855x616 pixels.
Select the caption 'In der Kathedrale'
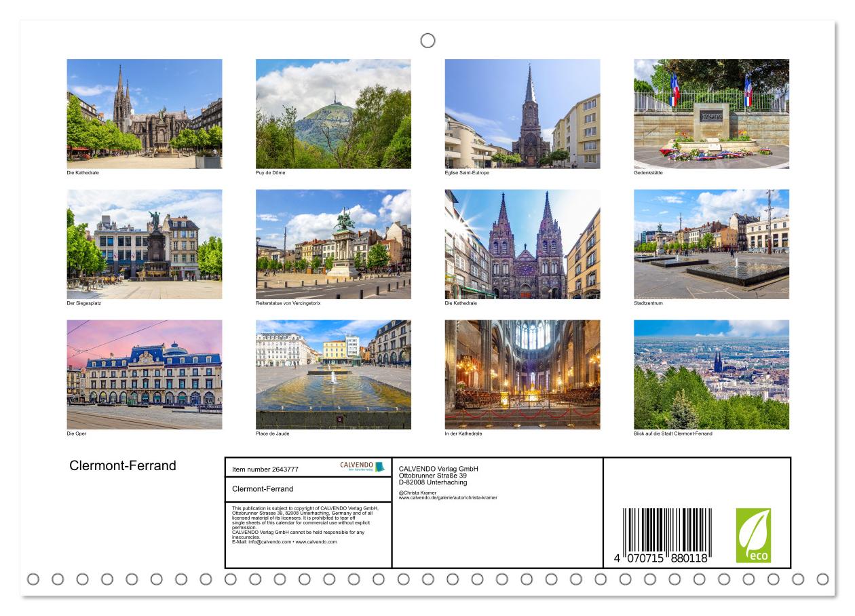(463, 434)
